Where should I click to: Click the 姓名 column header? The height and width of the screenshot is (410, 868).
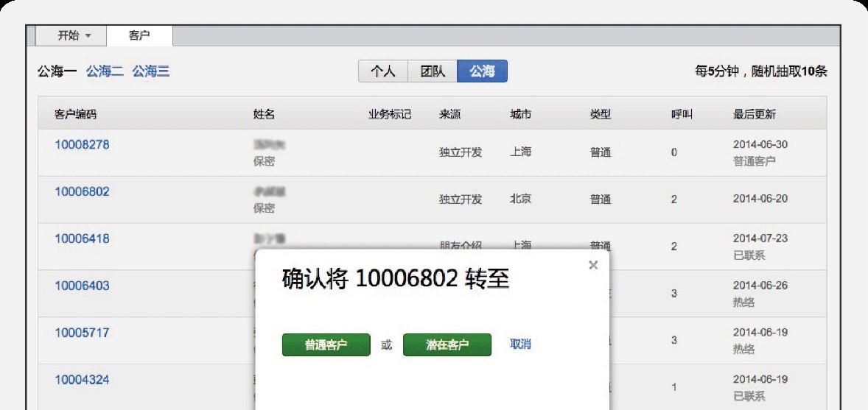264,115
